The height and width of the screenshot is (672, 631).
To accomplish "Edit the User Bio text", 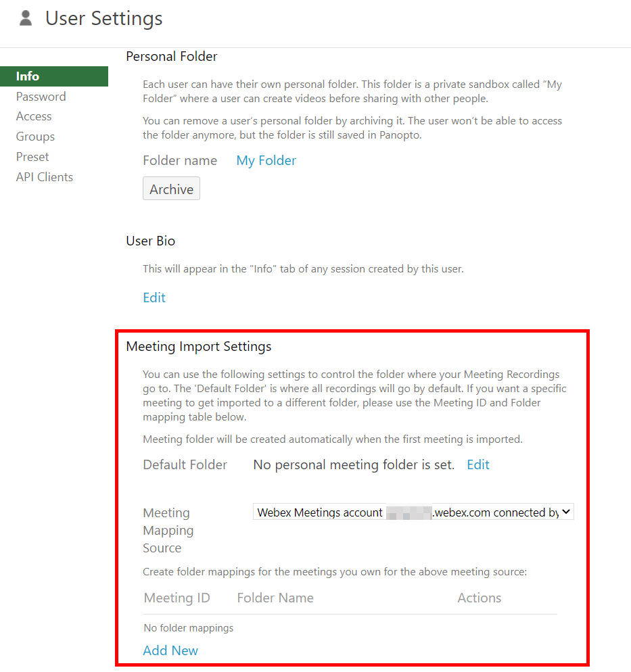I will [154, 297].
